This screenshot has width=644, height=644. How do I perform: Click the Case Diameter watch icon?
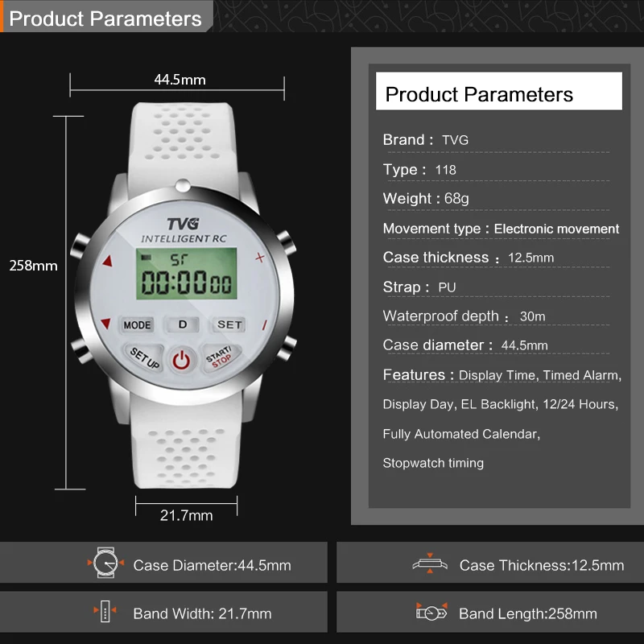click(x=105, y=563)
